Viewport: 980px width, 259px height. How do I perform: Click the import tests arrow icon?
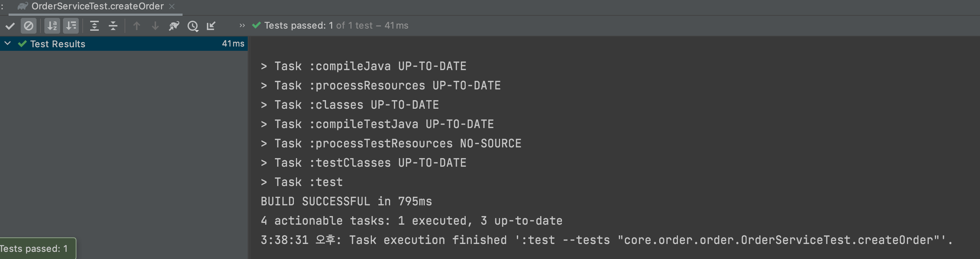click(x=211, y=26)
